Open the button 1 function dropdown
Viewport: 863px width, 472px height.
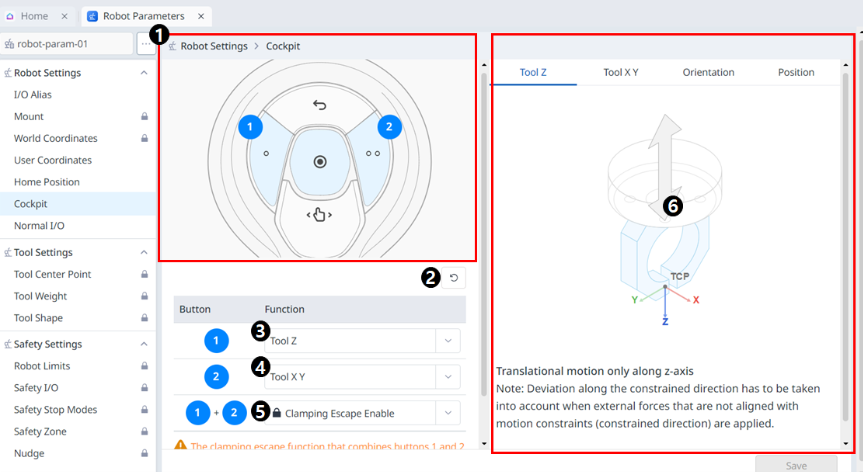(x=448, y=341)
